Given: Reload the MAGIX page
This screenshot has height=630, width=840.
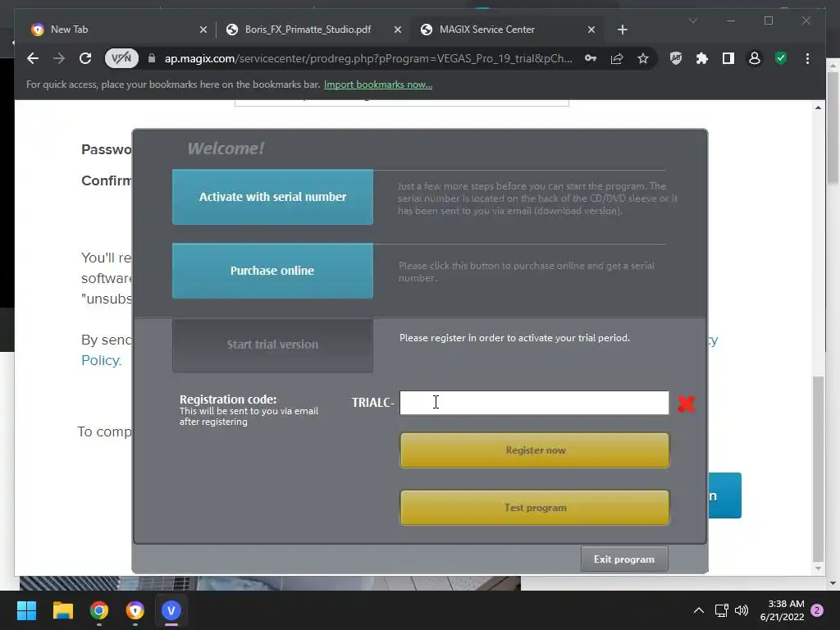Looking at the screenshot, I should click(85, 58).
